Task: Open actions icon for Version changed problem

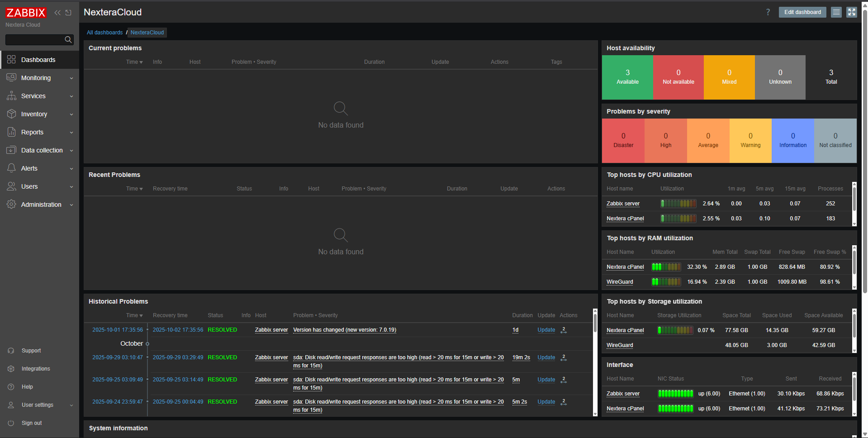Action: [564, 330]
